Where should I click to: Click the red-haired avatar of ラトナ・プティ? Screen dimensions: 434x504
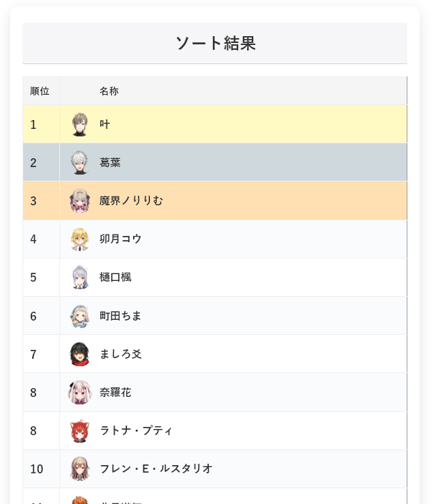click(80, 430)
